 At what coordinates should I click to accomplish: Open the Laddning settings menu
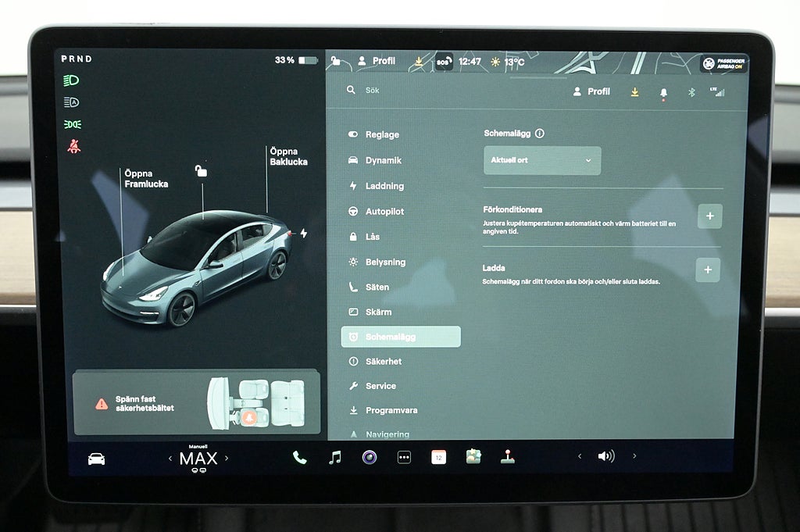click(x=384, y=186)
